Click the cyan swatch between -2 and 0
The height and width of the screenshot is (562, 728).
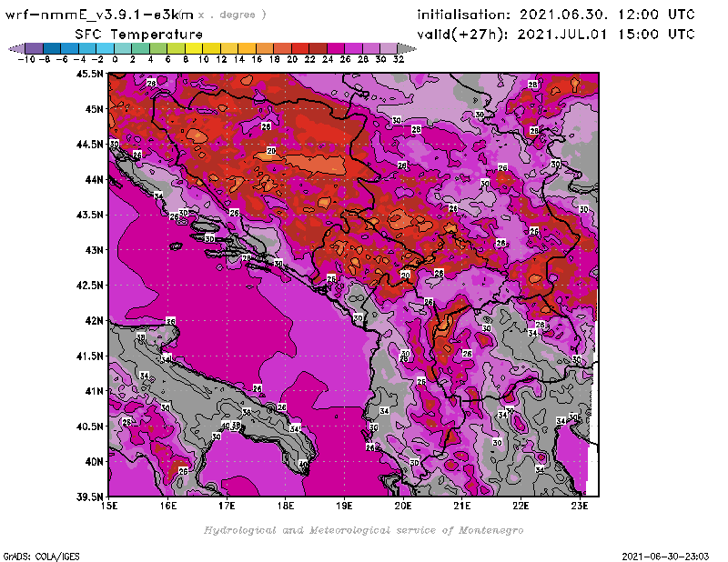coord(105,49)
